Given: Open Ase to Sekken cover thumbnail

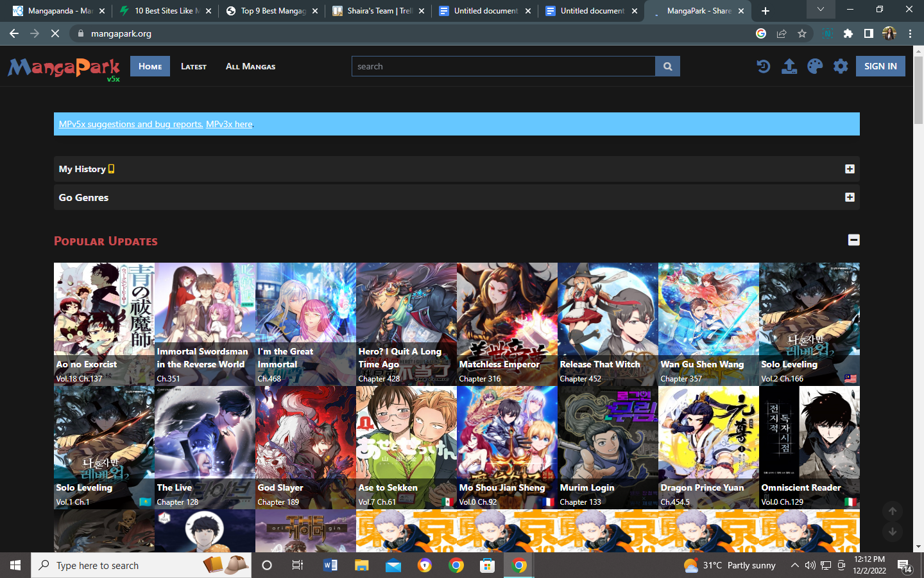Looking at the screenshot, I should [x=406, y=448].
